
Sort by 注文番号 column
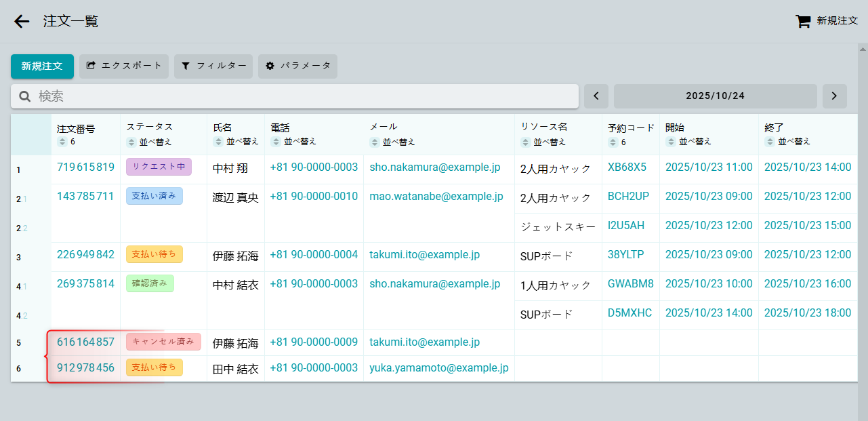point(62,142)
